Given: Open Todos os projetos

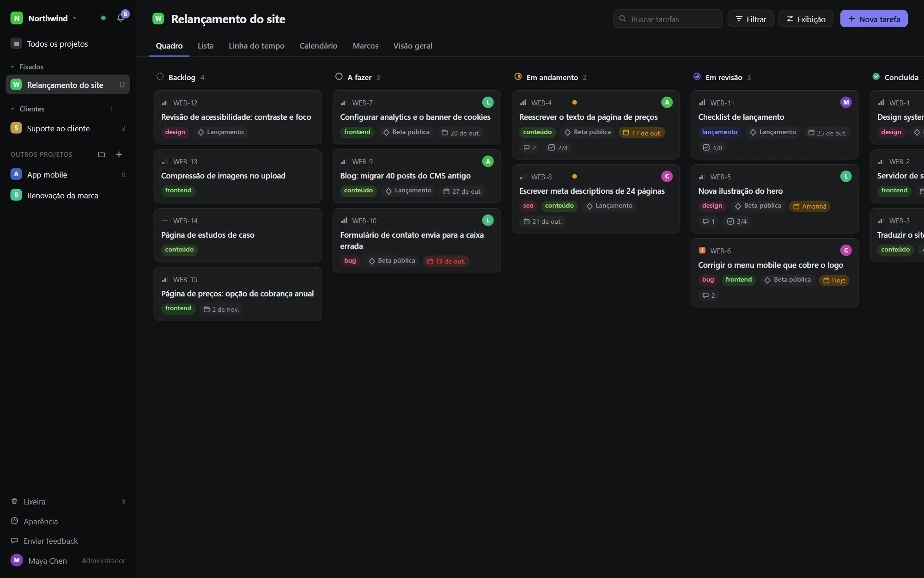Looking at the screenshot, I should point(68,43).
